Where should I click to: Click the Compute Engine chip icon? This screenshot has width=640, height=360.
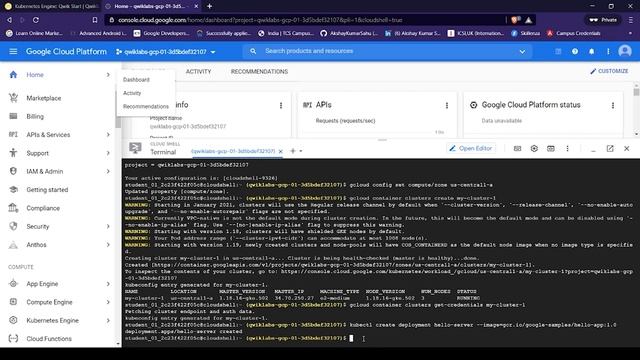pyautogui.click(x=13, y=302)
